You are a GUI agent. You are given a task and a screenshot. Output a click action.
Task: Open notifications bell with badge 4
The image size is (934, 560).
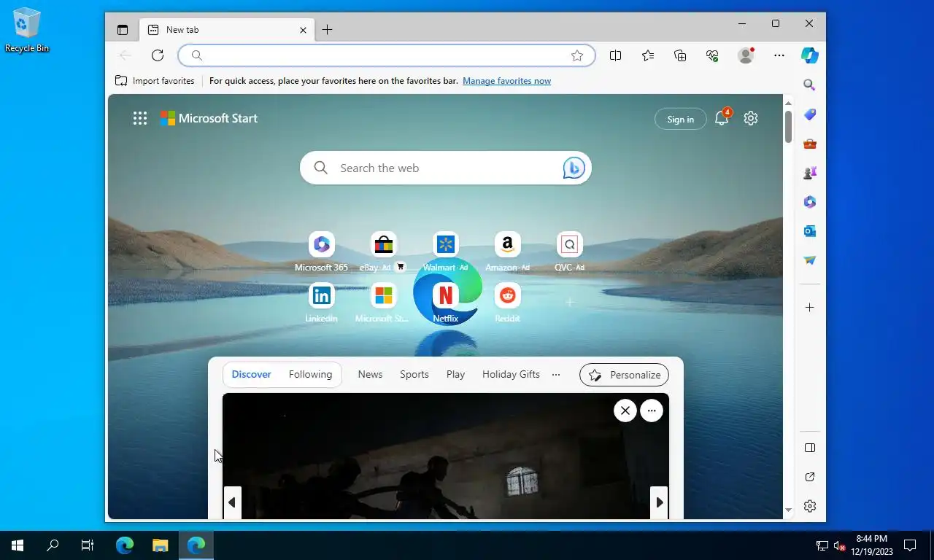click(x=722, y=117)
